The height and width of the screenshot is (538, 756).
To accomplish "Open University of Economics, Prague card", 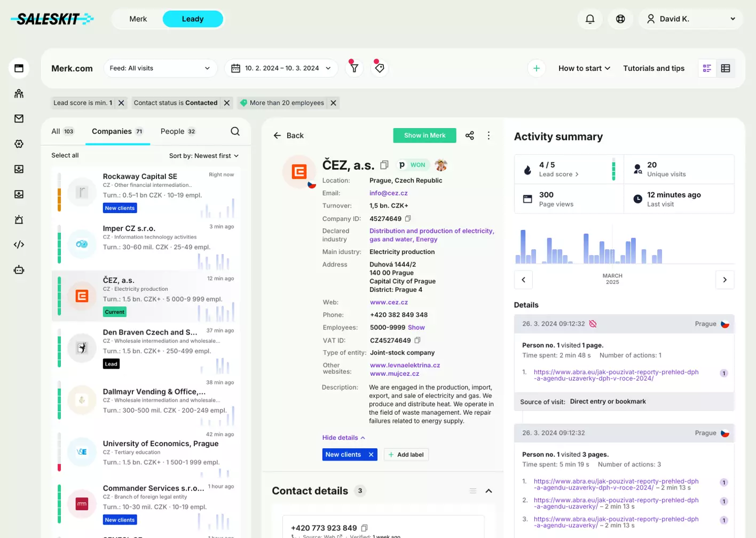I will click(146, 452).
